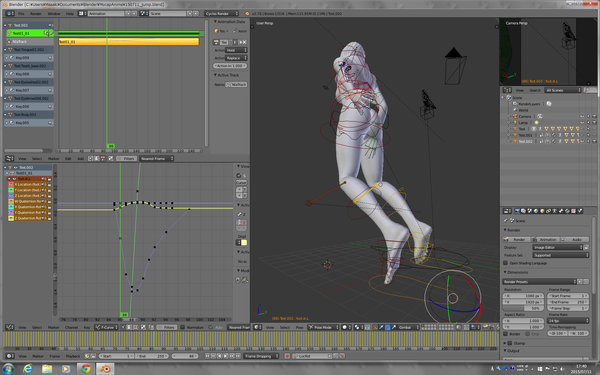The height and width of the screenshot is (375, 600).
Task: Open the Channel menu in graph editor header
Action: pos(72,328)
